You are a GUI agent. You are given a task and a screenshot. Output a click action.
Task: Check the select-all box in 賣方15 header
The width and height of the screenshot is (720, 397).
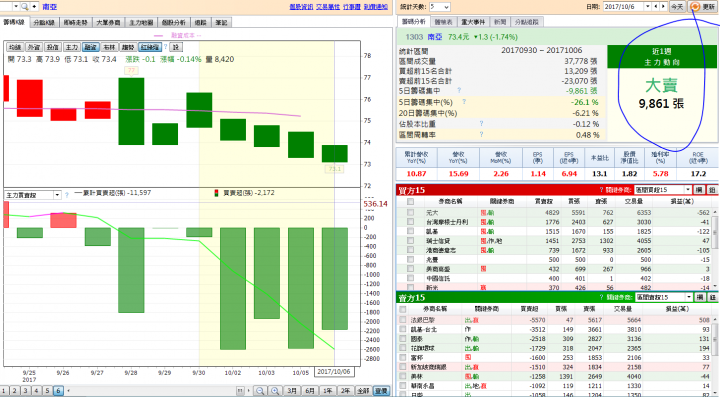403,309
